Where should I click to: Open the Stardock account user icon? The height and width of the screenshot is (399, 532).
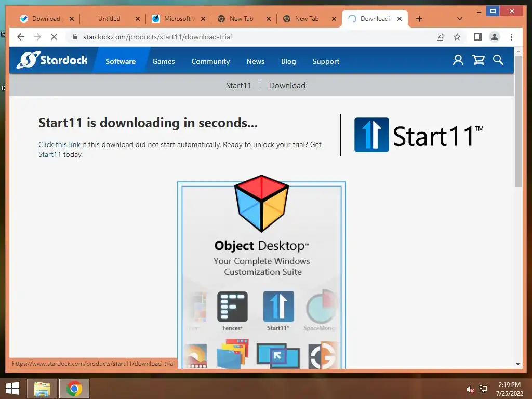458,60
